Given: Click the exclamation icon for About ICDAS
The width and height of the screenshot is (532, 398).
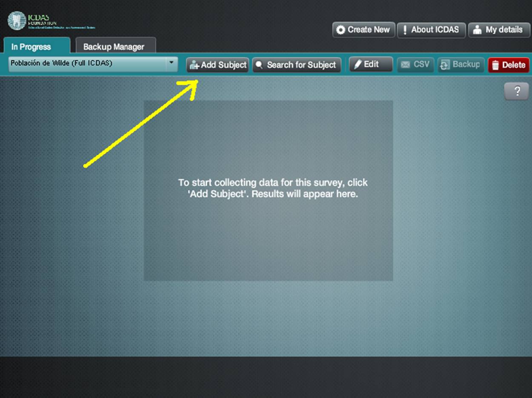Looking at the screenshot, I should pyautogui.click(x=405, y=30).
